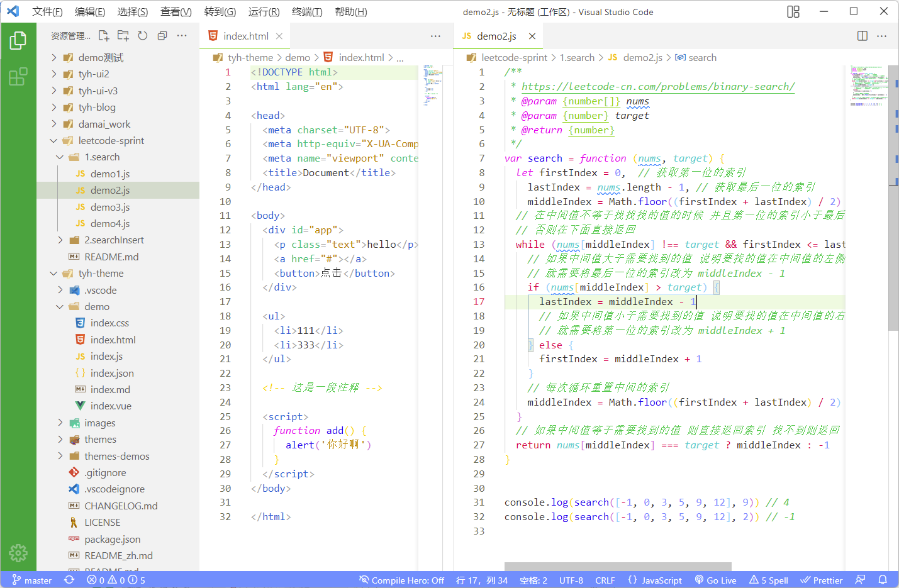Click the cursor position 行 17, 列 34
The width and height of the screenshot is (899, 588).
pyautogui.click(x=482, y=580)
